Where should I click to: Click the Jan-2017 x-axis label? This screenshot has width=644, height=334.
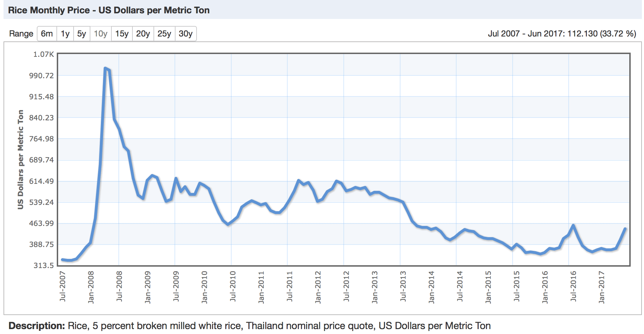coord(602,287)
